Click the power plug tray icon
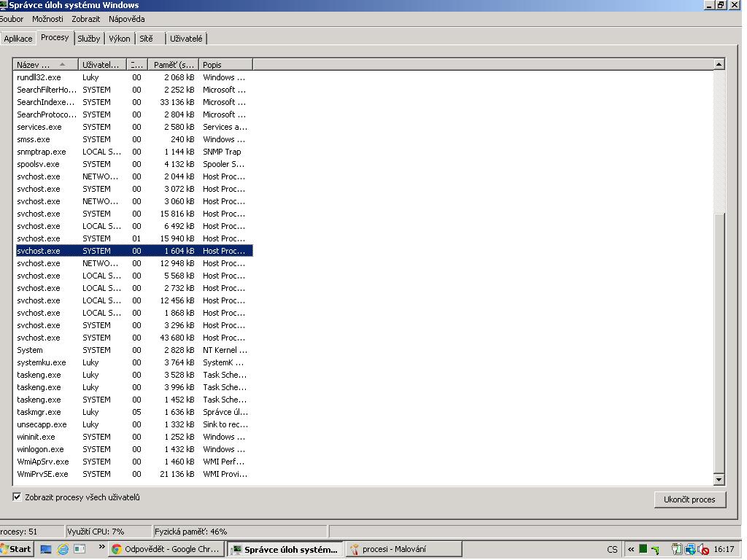This screenshot has width=747, height=560. tap(676, 549)
